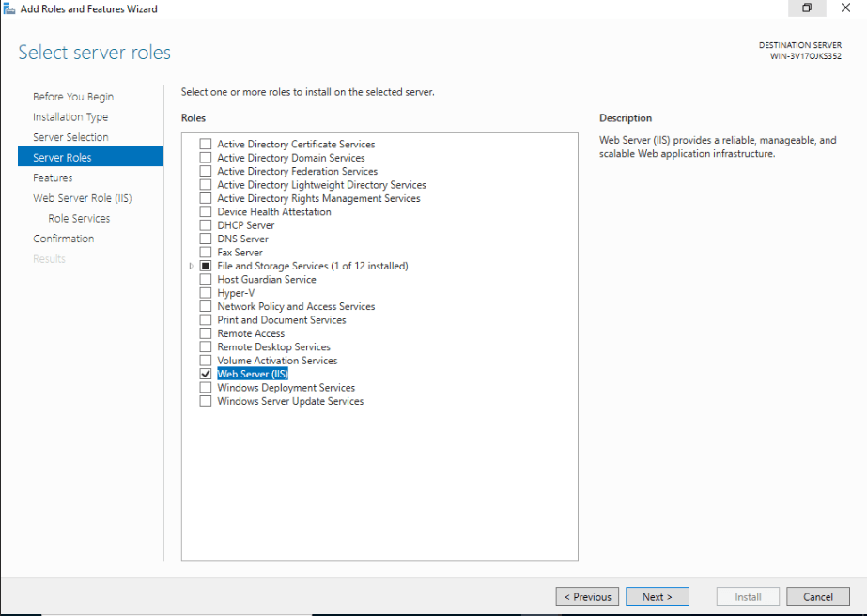This screenshot has width=867, height=616.
Task: Enable the Hyper-V role checkbox
Action: (x=205, y=293)
